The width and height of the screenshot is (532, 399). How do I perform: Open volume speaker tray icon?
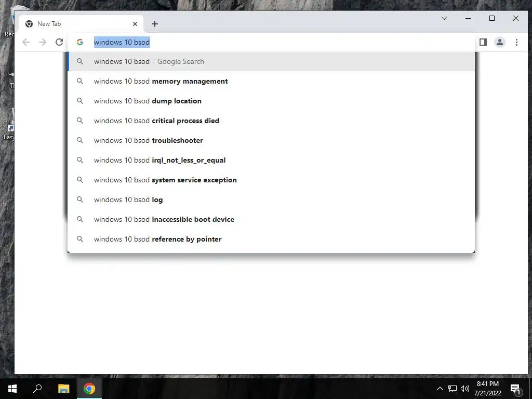pos(465,389)
